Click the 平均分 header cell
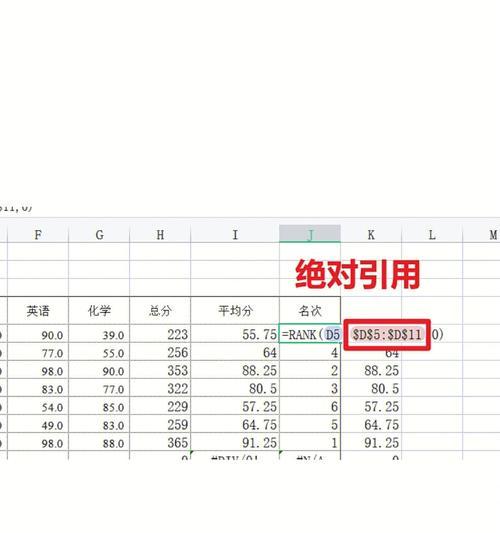Viewport: 500px width, 533px height. (x=235, y=310)
